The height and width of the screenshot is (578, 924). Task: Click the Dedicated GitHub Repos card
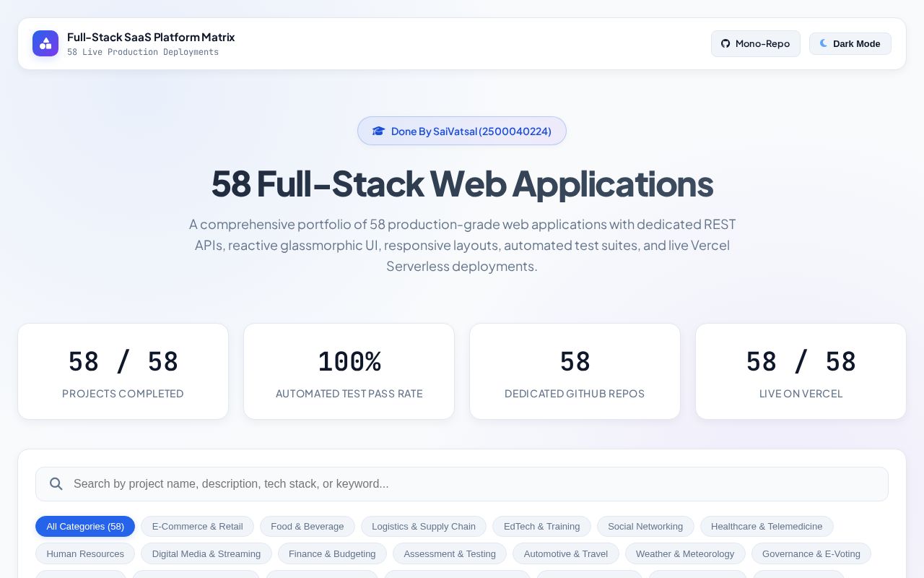575,371
